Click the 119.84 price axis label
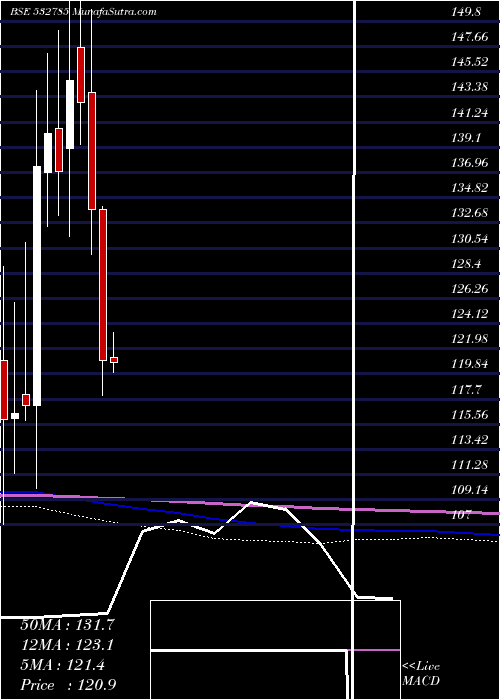 469,364
